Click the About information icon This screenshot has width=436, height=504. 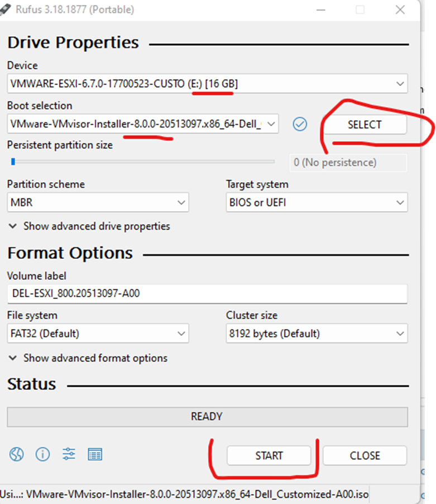click(x=42, y=454)
